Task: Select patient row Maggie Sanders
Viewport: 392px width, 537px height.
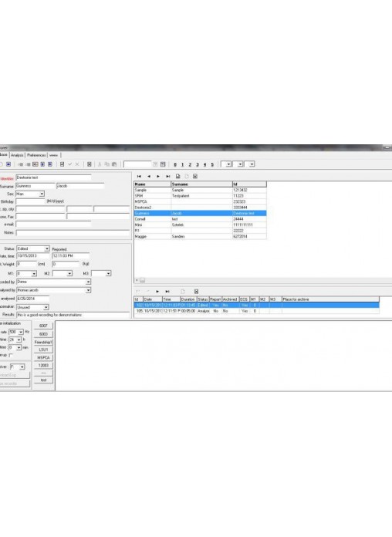Action: pos(200,236)
